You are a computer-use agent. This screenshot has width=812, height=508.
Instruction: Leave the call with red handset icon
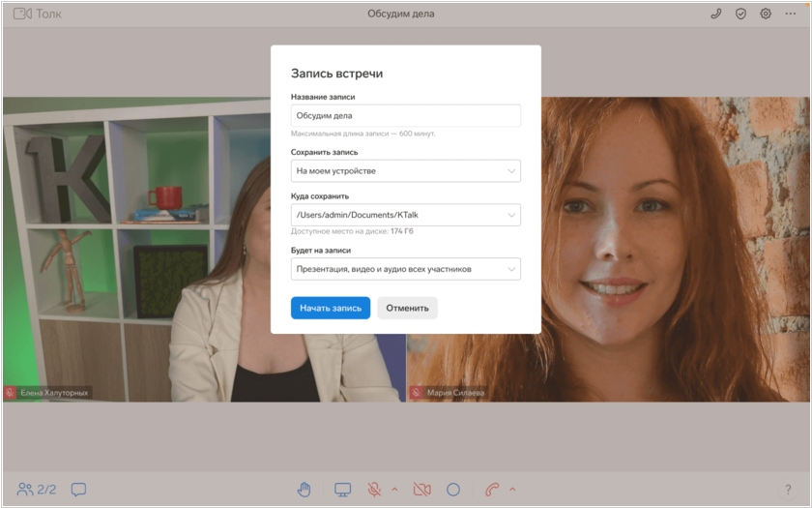click(x=492, y=489)
